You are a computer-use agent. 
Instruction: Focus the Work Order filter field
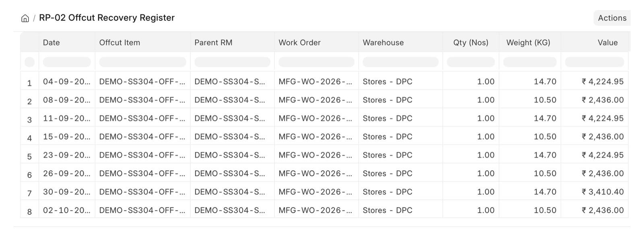316,62
